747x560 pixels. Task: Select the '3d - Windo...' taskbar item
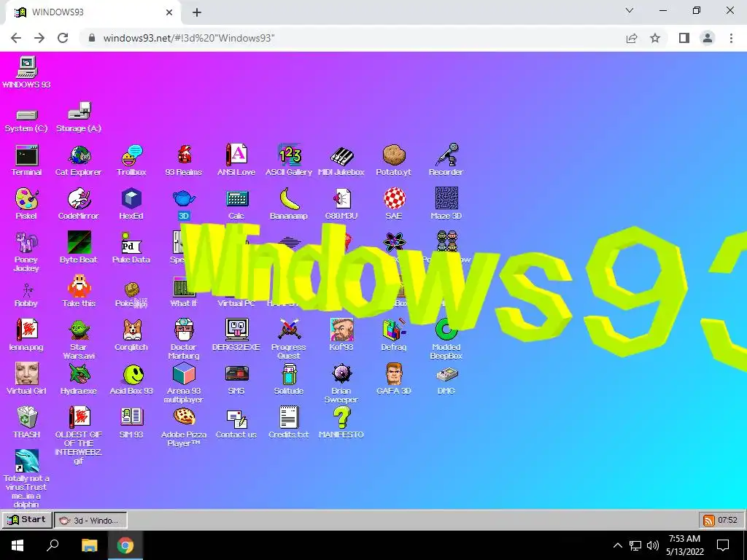pos(90,520)
